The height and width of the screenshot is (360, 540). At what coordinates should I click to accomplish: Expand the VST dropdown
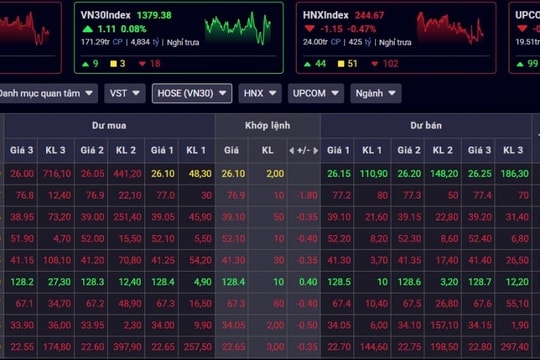(125, 93)
